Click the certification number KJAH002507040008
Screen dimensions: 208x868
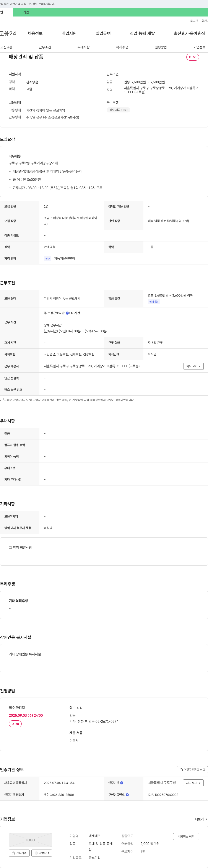tap(163, 795)
